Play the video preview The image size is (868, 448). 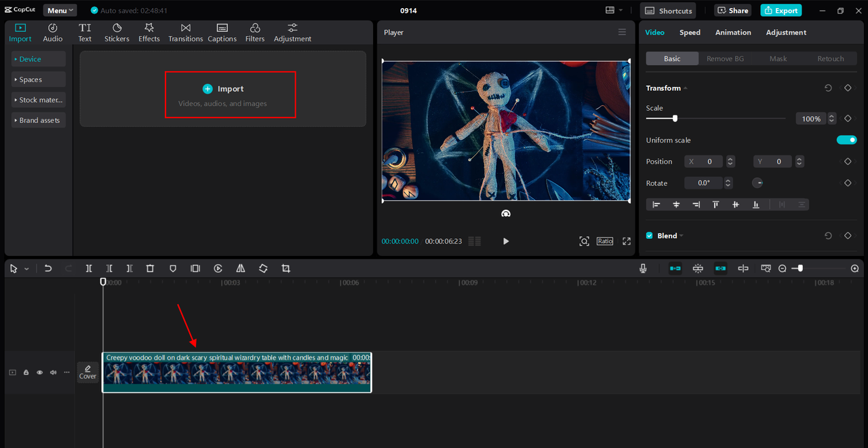(x=505, y=241)
